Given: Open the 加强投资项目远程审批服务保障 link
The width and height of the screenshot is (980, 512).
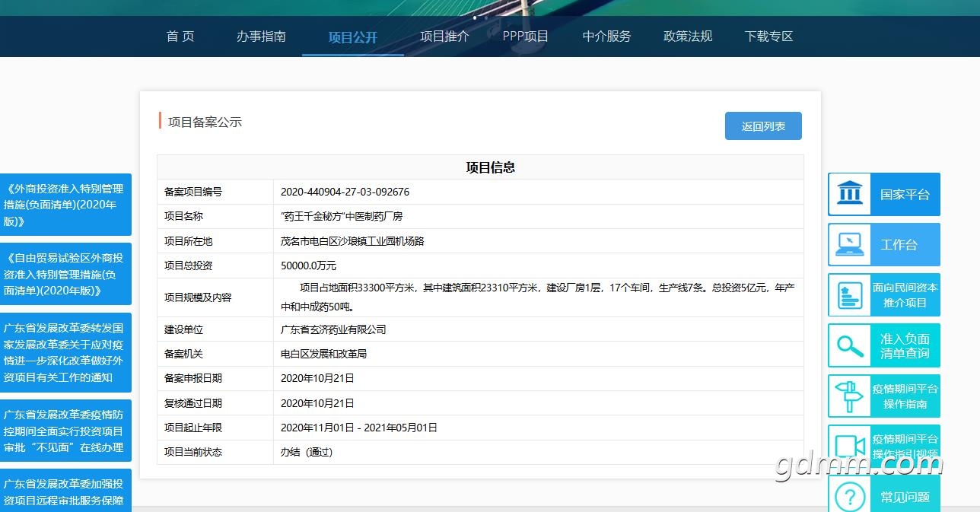Looking at the screenshot, I should (64, 491).
